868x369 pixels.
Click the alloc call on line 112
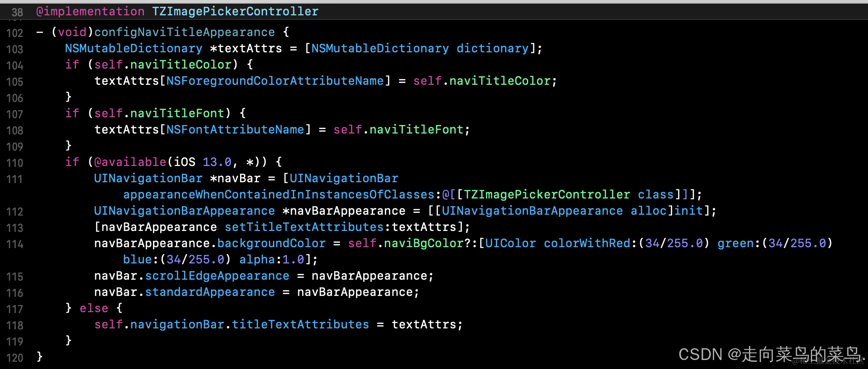pos(648,211)
